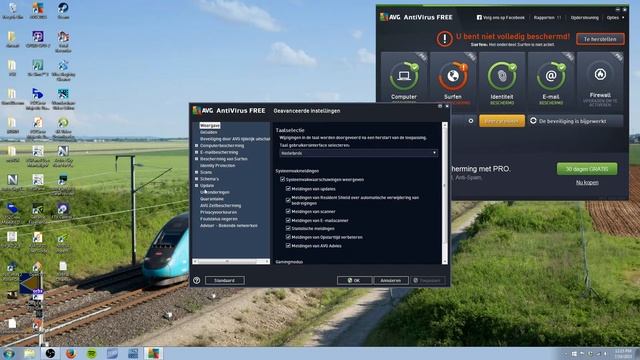Click the red warning exclamation icon

coord(444,39)
